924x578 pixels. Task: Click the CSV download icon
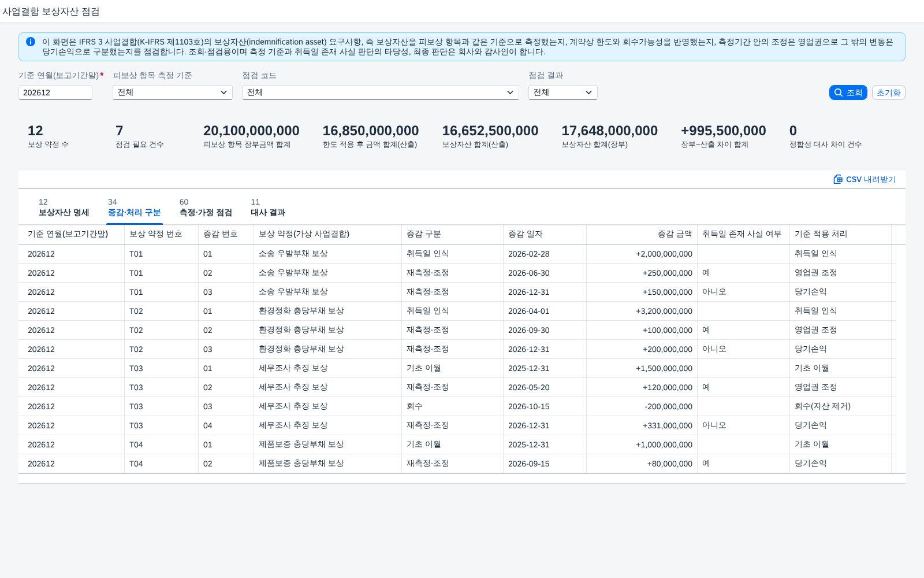(x=838, y=179)
